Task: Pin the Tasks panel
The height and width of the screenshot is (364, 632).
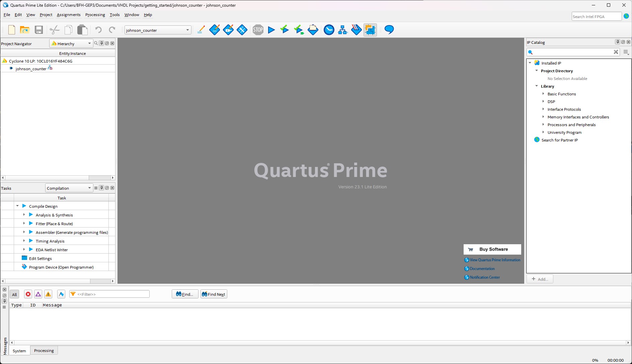Action: [x=101, y=188]
